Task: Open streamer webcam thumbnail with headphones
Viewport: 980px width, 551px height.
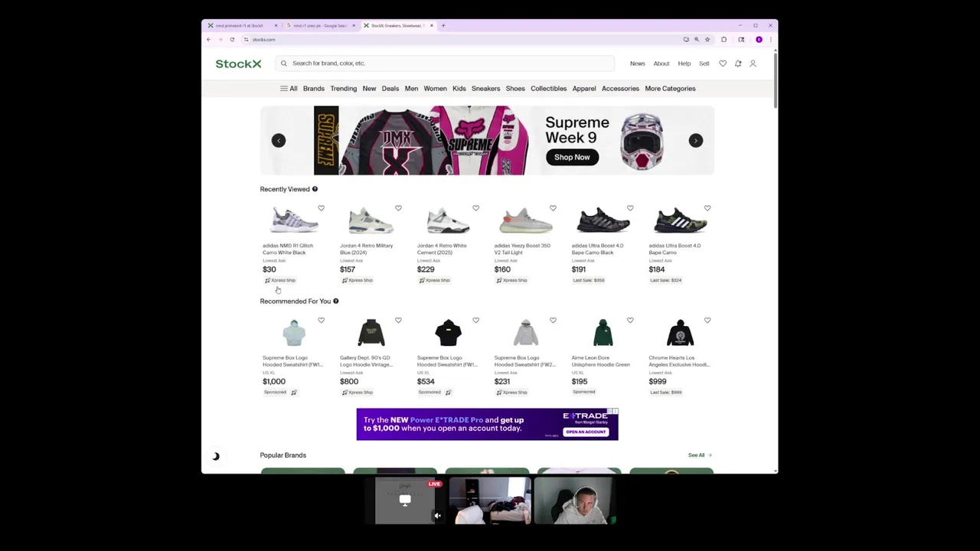Action: tap(574, 500)
